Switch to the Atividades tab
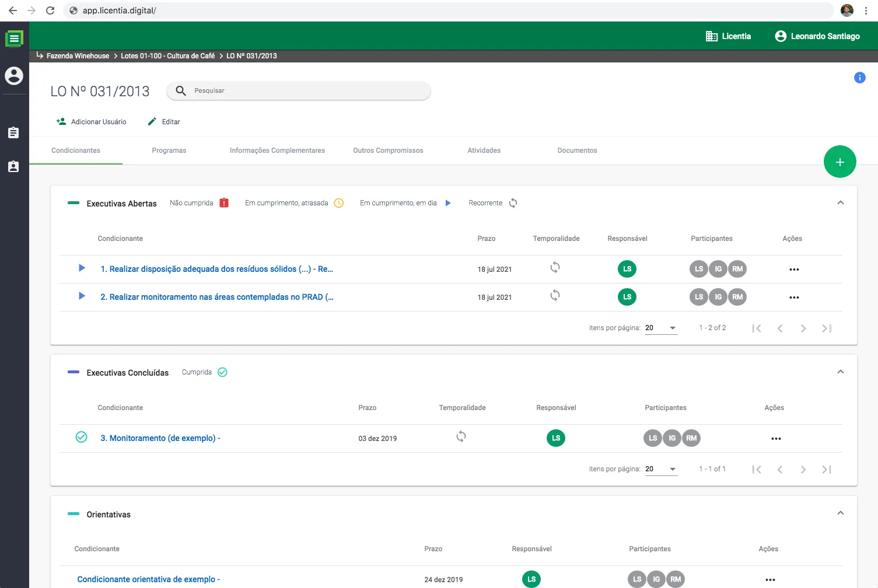The width and height of the screenshot is (878, 588). click(484, 150)
